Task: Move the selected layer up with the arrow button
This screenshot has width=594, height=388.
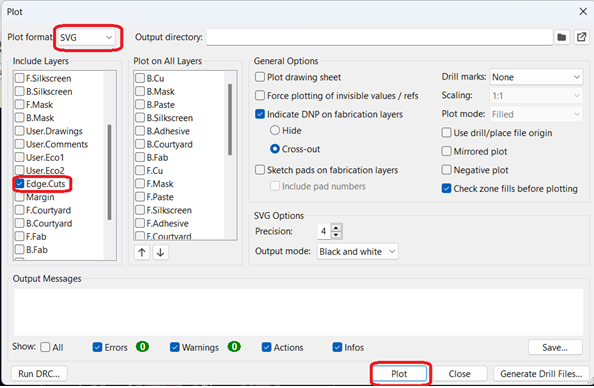Action: pos(142,252)
